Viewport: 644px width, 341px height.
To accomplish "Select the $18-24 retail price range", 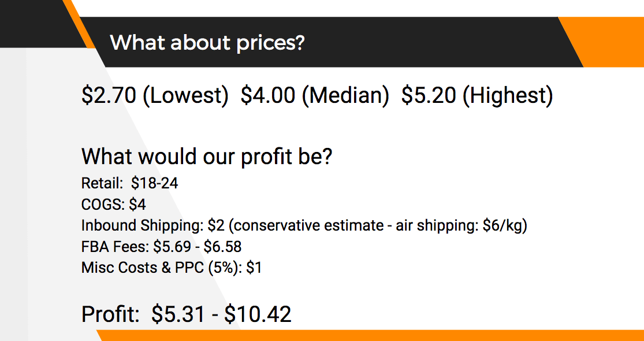I will tap(155, 184).
